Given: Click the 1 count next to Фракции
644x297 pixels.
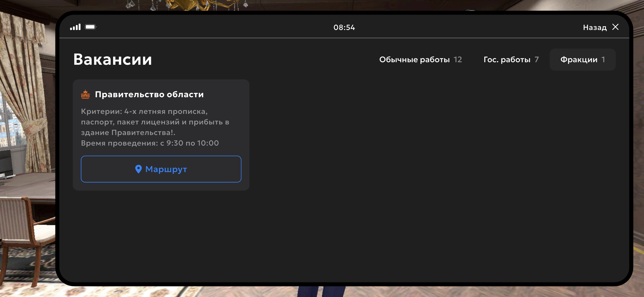Looking at the screenshot, I should pyautogui.click(x=603, y=60).
